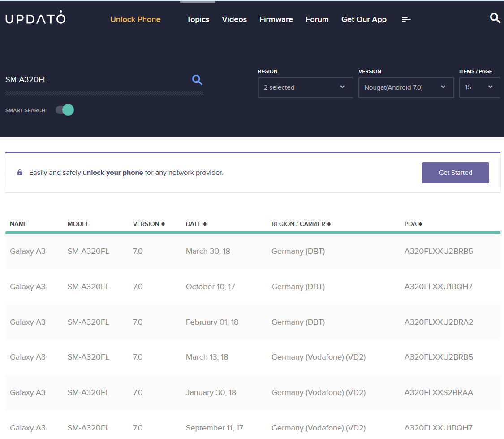This screenshot has width=504, height=439.
Task: Sort by Version column arrows
Action: [x=163, y=224]
